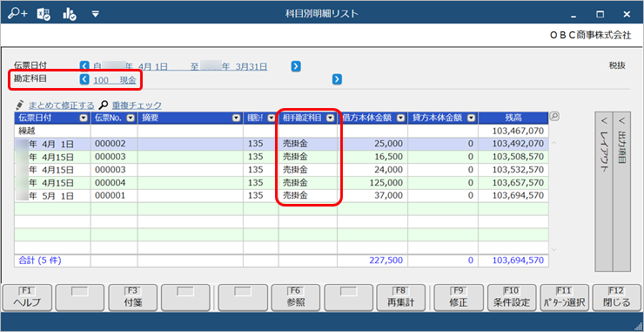Click the F11 パターン選択 button
The width and height of the screenshot is (644, 332).
565,298
